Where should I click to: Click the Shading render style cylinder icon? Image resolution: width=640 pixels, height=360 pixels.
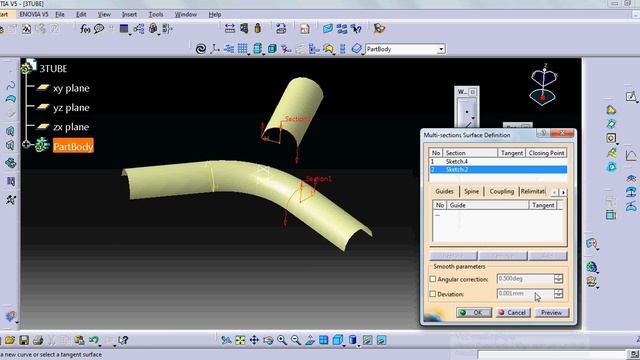coord(352,340)
